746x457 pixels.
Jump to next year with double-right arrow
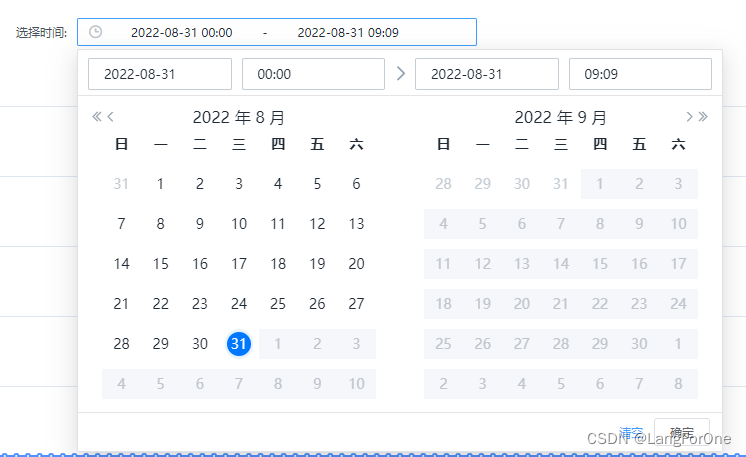(703, 117)
